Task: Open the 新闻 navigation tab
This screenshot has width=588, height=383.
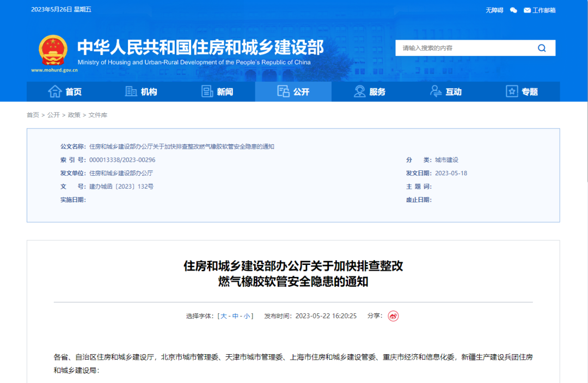Action: click(217, 91)
